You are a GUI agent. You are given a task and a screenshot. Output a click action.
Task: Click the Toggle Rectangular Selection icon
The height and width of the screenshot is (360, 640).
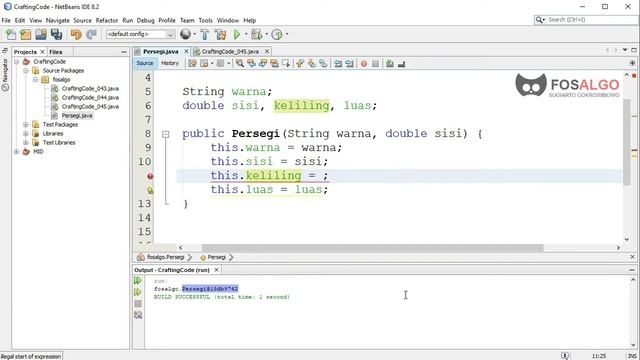286,63
